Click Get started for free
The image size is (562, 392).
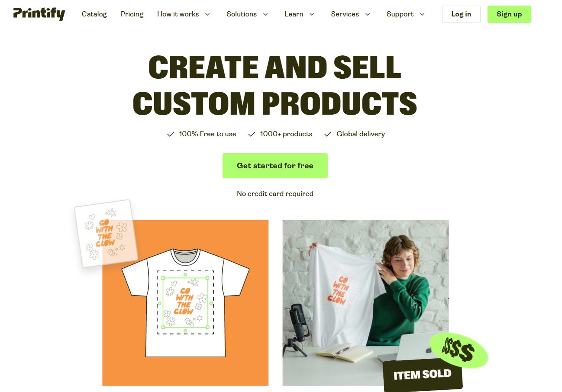coord(275,166)
